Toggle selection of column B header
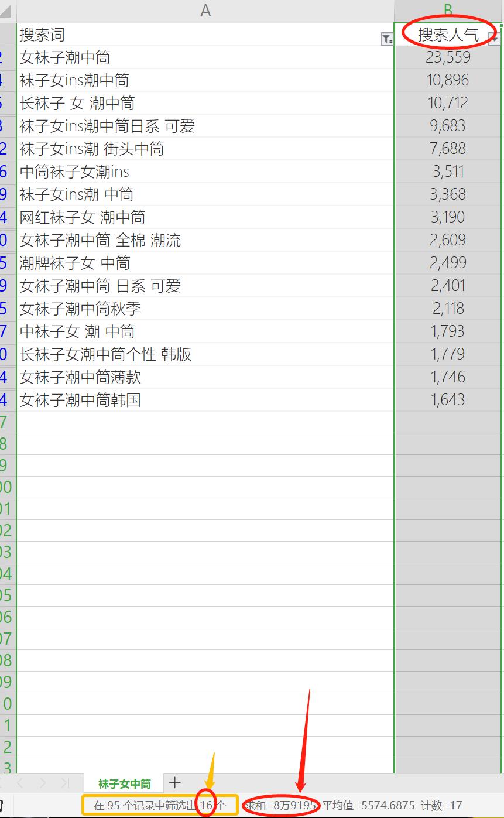Screen dimensions: 504x818 (x=448, y=10)
